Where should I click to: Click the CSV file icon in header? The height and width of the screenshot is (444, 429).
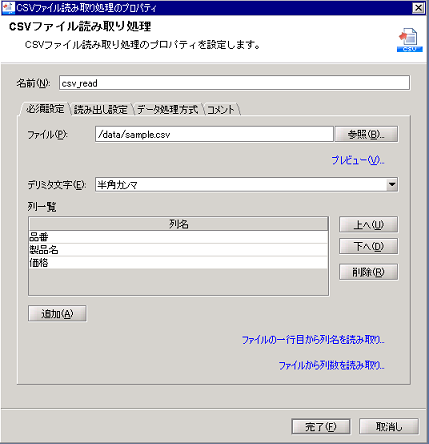409,40
